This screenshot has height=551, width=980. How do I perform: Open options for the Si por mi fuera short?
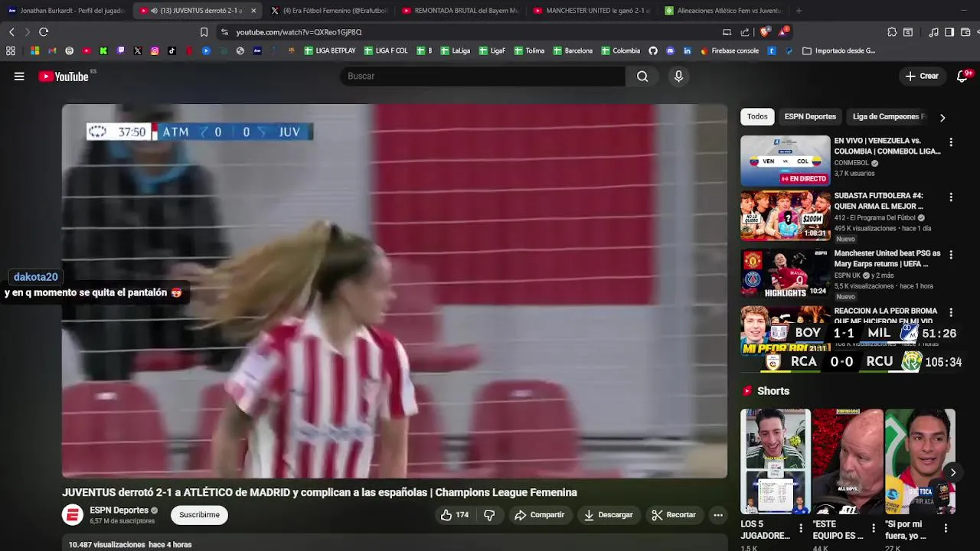point(946,529)
